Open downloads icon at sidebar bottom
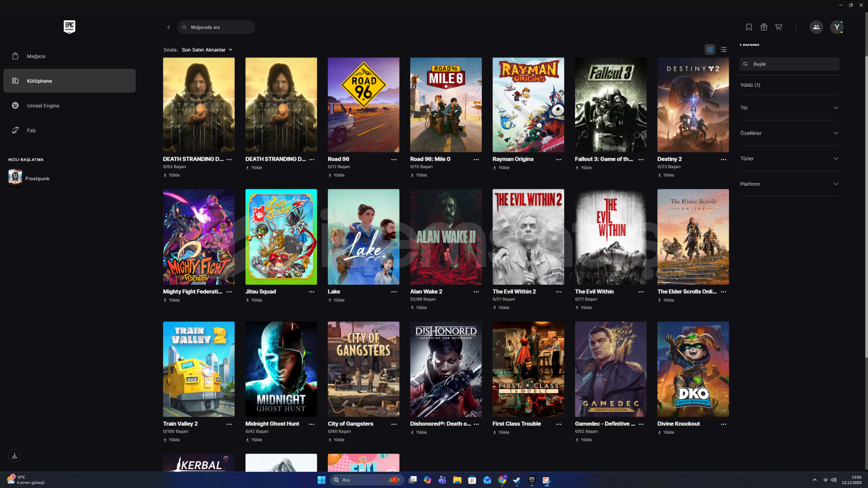The image size is (868, 488). click(14, 455)
